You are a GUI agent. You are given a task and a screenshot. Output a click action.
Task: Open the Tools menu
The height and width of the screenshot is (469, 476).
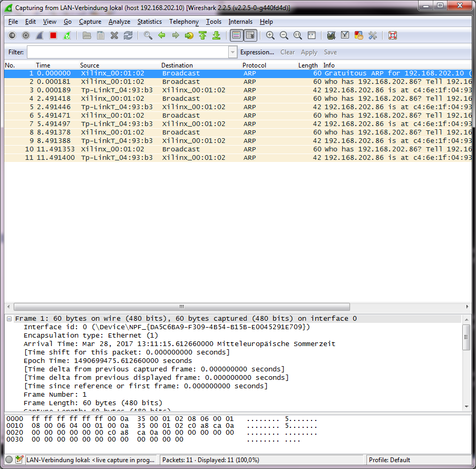click(x=213, y=22)
